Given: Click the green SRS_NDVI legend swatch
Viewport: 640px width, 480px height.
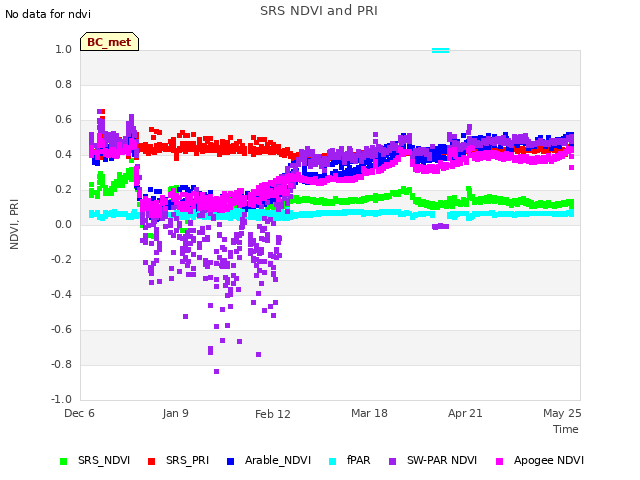Looking at the screenshot, I should point(63,461).
